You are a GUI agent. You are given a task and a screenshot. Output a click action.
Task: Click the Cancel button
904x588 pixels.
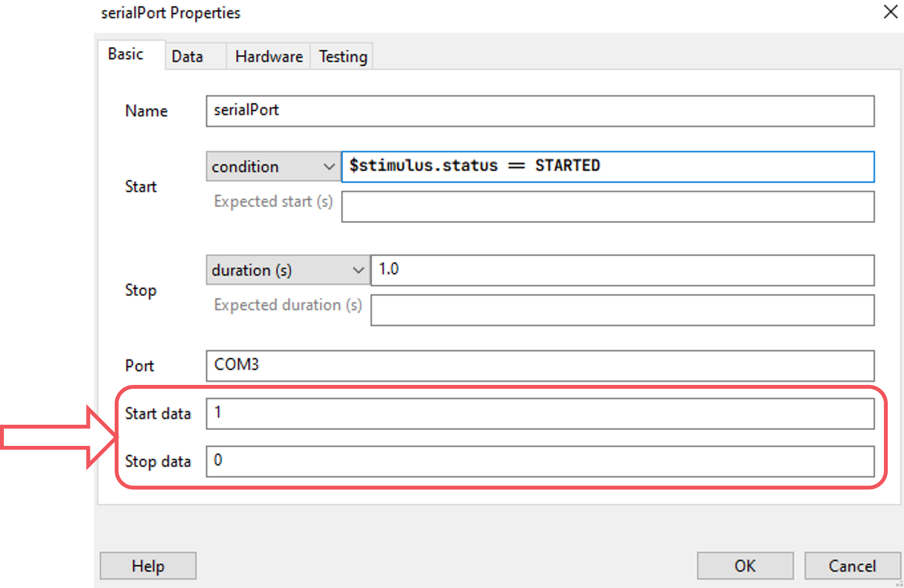853,566
